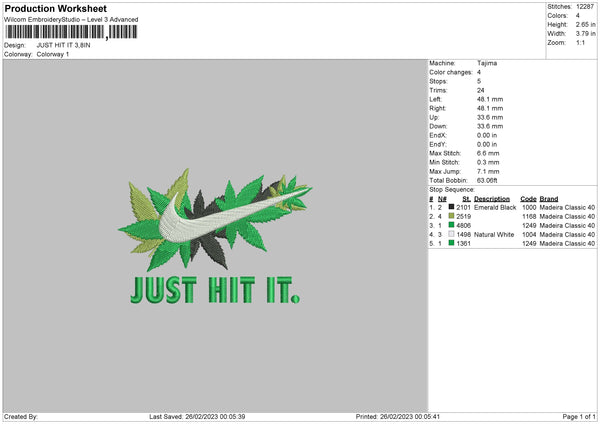Select the Min Stitch value 0.3 mm

488,163
